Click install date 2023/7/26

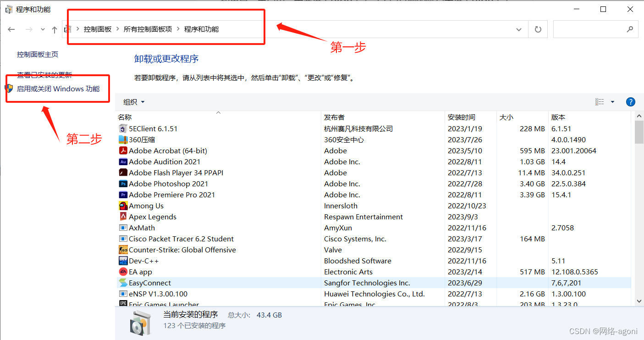tap(465, 139)
